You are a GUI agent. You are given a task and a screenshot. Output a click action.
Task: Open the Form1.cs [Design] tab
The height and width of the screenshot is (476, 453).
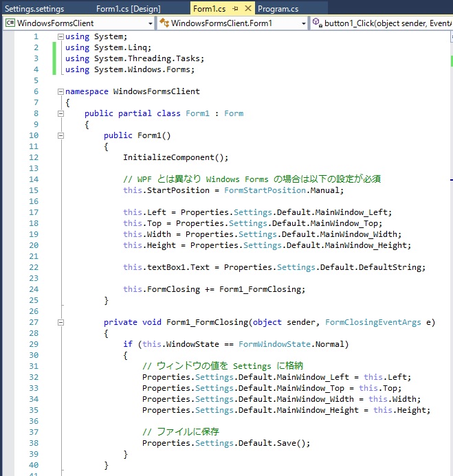[x=129, y=9]
